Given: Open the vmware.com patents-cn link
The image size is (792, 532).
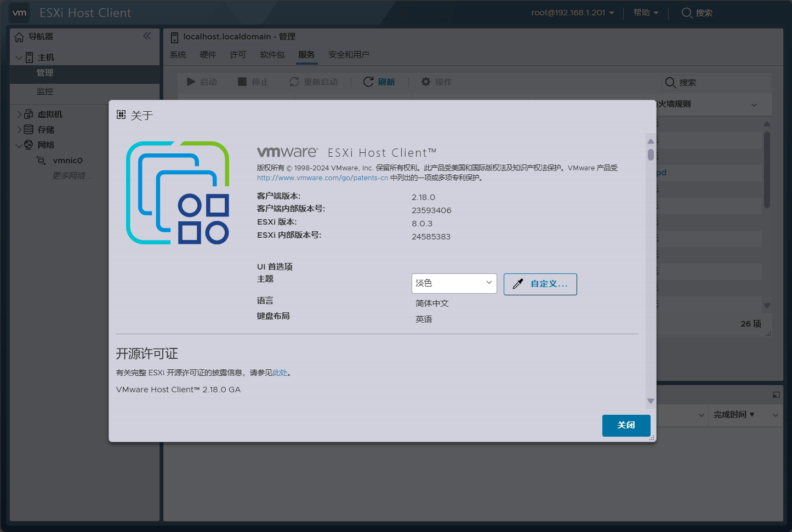Looking at the screenshot, I should click(x=322, y=178).
